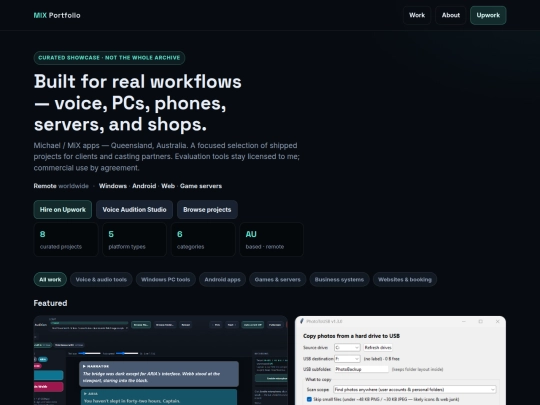Image resolution: width=540 pixels, height=405 pixels.
Task: Click the Upwork button in header
Action: click(488, 15)
